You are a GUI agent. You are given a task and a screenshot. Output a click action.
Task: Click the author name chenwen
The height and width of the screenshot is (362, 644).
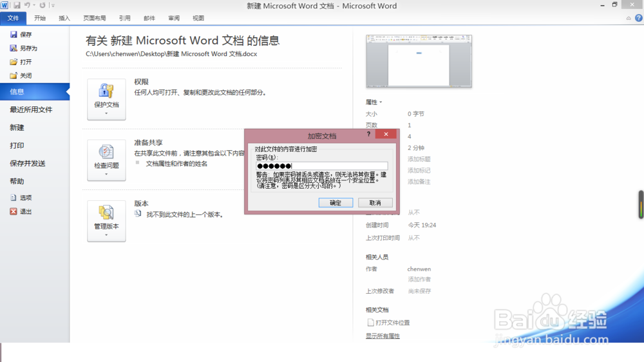pos(419,269)
